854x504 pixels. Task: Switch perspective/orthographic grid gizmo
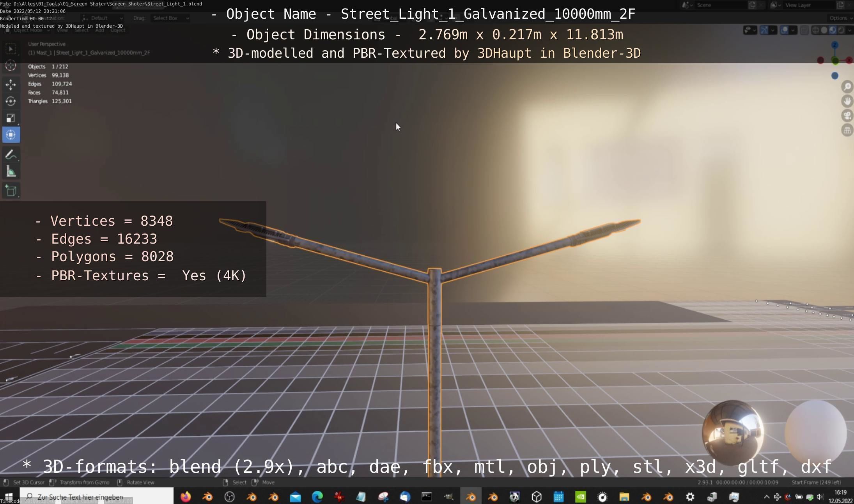coord(847,130)
